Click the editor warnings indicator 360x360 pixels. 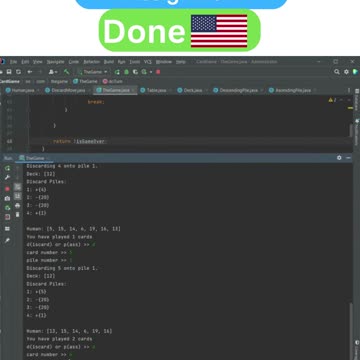(332, 100)
